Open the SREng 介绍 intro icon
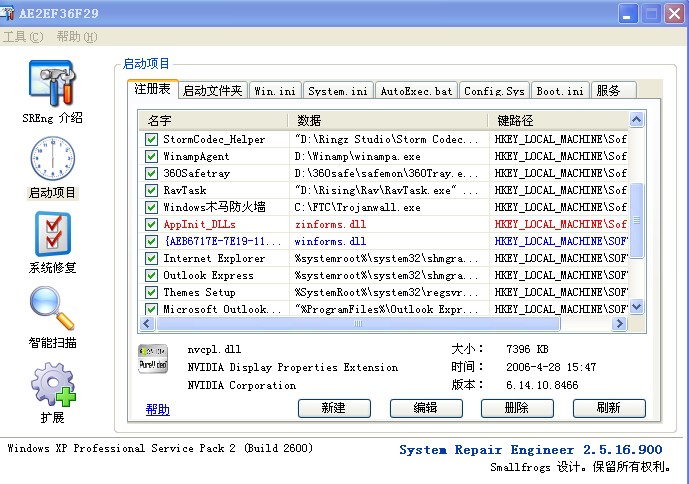 (53, 83)
